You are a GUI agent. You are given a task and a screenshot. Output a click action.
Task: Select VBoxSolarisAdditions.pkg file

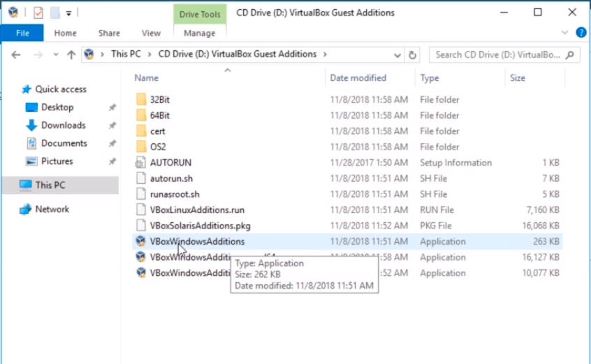coord(200,226)
